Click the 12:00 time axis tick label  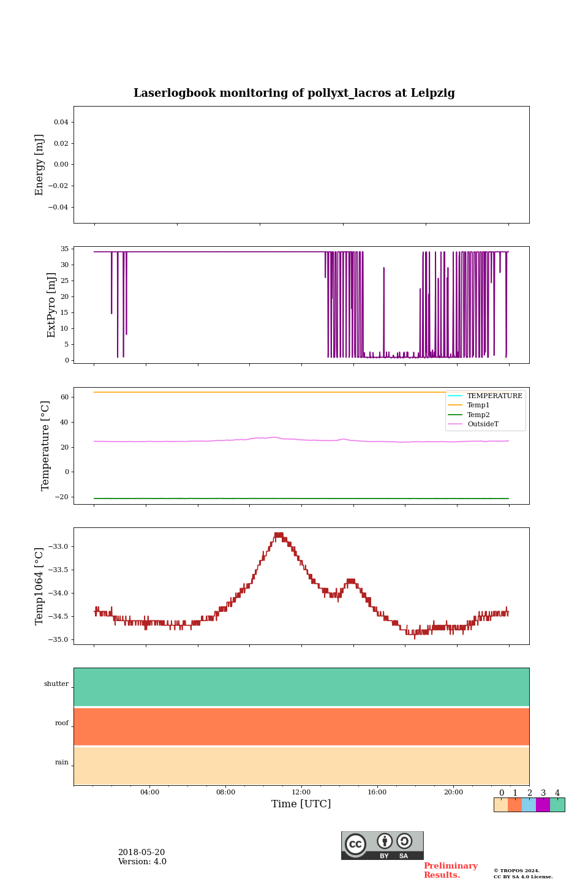301,792
